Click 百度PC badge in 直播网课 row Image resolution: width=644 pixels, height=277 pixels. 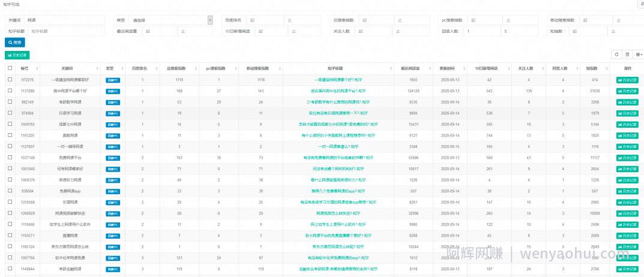click(x=113, y=236)
